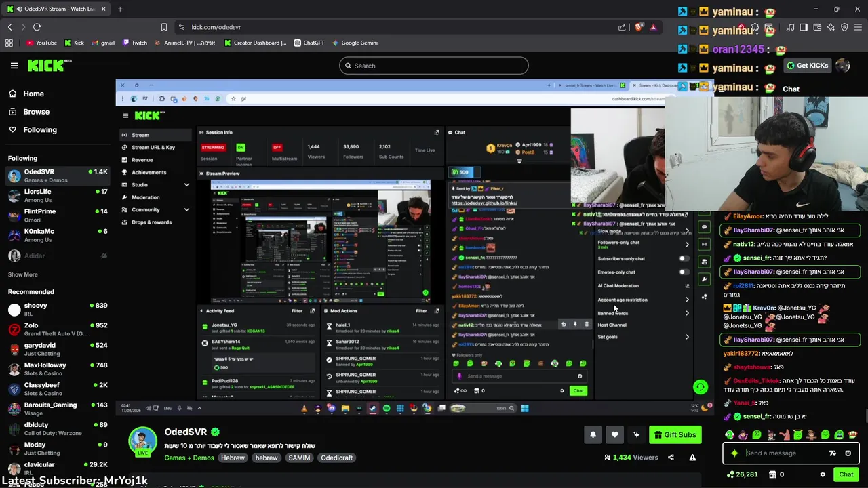The height and width of the screenshot is (488, 868).
Task: Expand the Banned words submenu
Action: click(x=687, y=313)
